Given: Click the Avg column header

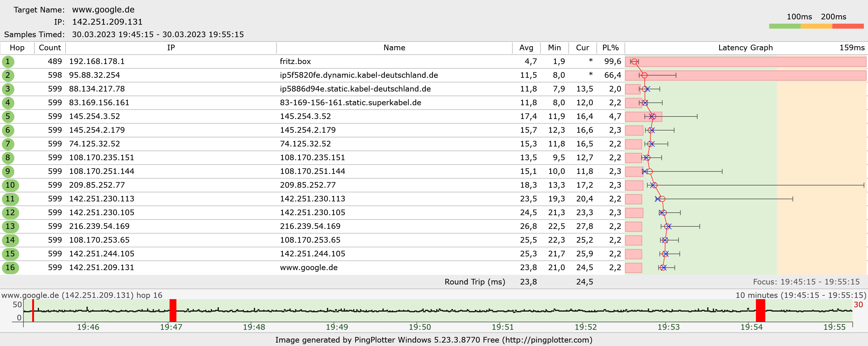Looking at the screenshot, I should pos(526,48).
